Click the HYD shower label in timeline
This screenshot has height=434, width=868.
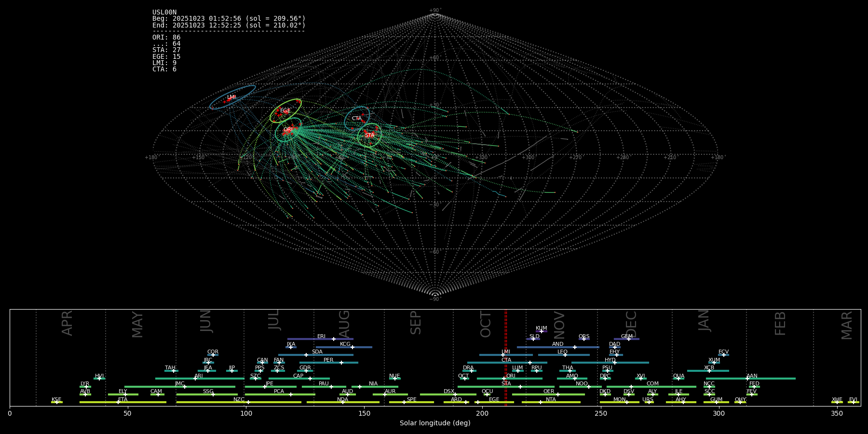610,360
